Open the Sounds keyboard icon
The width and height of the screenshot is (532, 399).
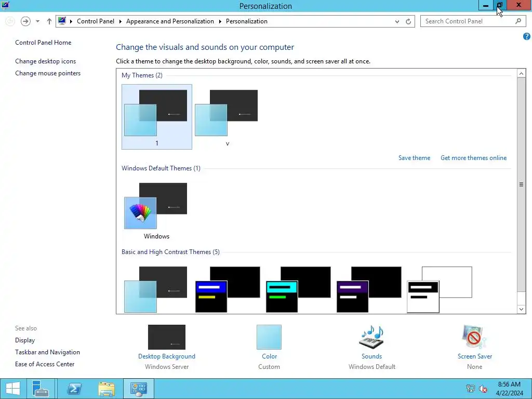click(x=371, y=337)
